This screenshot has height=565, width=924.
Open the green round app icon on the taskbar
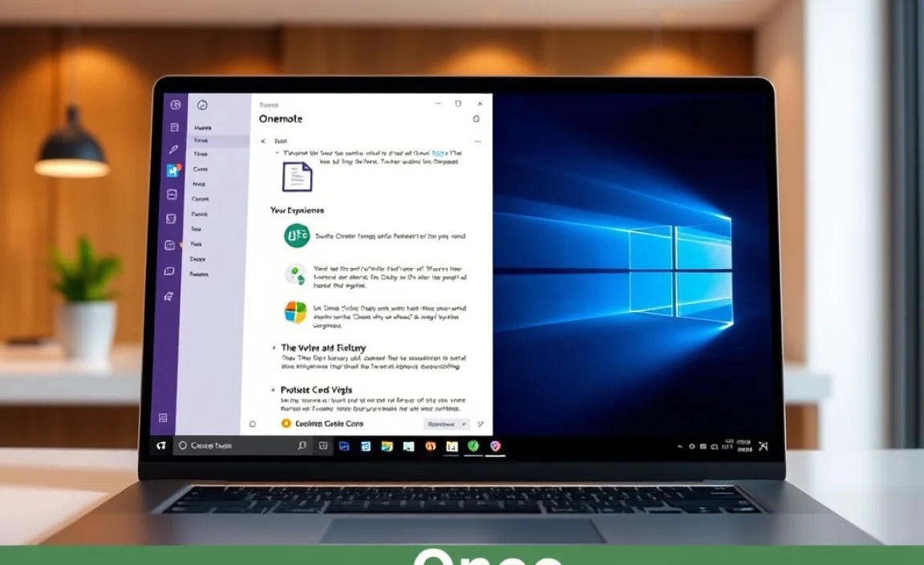(473, 446)
